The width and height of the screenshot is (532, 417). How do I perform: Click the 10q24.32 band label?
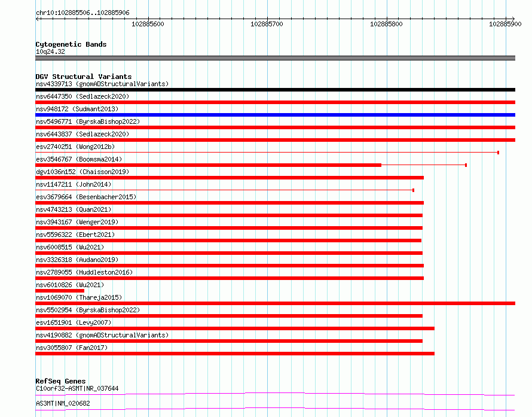pos(50,51)
